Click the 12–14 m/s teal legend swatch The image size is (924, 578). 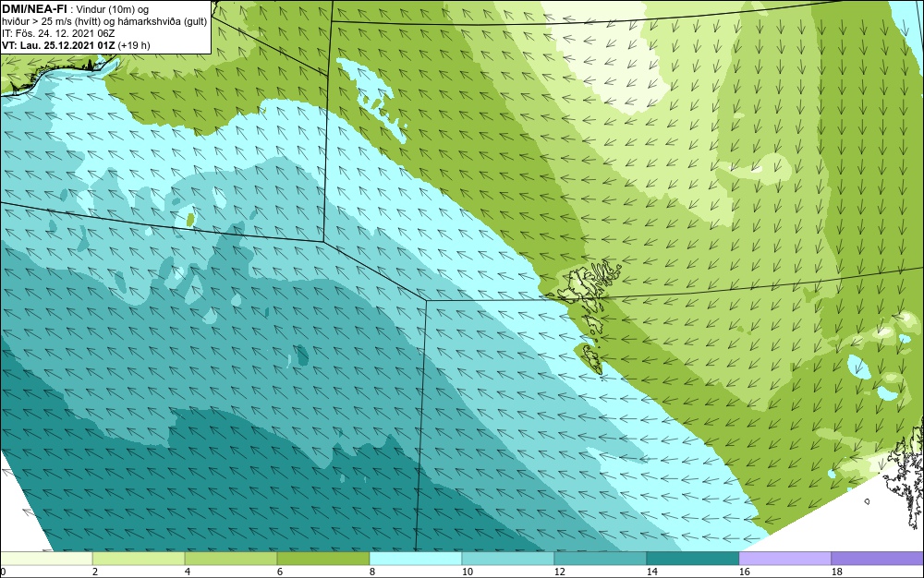pyautogui.click(x=601, y=558)
